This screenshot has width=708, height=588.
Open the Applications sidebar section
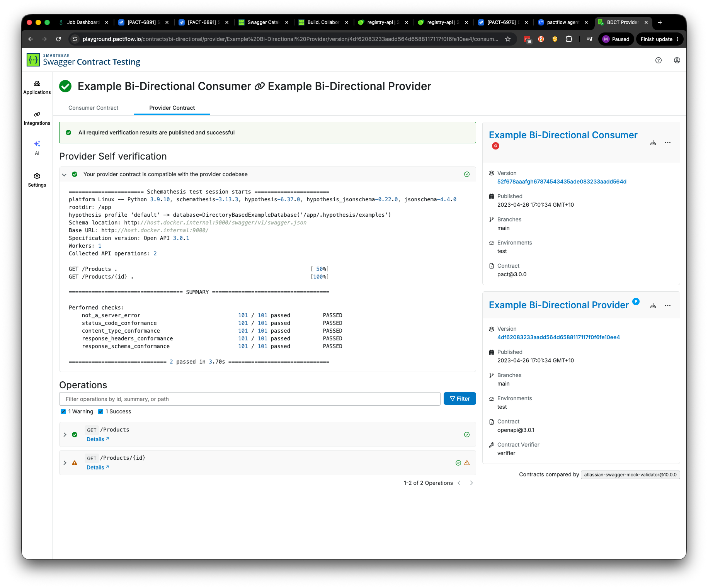pyautogui.click(x=37, y=88)
